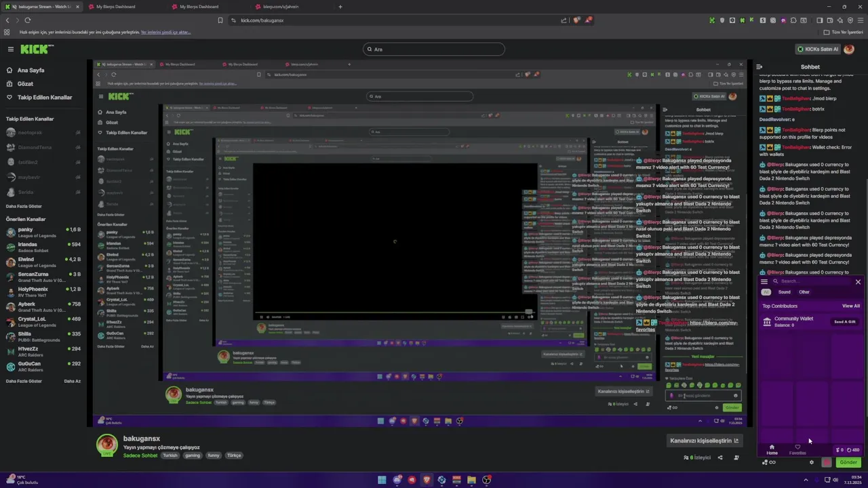Click the funny tag

coord(214,455)
